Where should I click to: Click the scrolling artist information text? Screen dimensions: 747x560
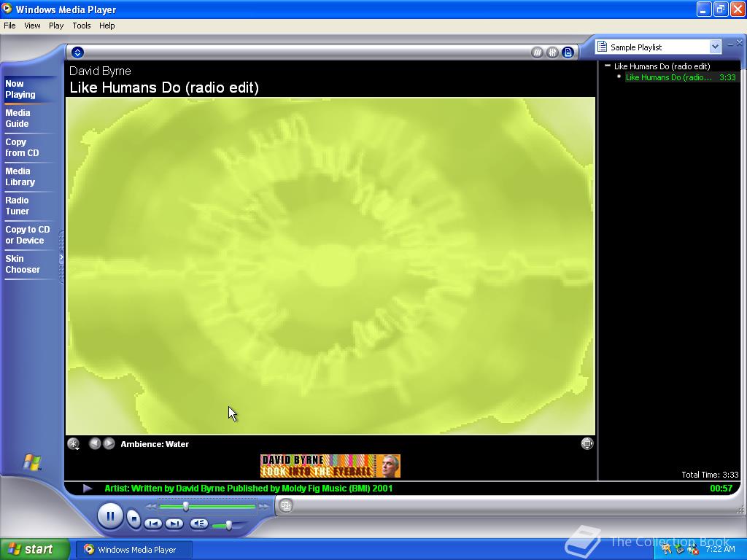tap(248, 488)
